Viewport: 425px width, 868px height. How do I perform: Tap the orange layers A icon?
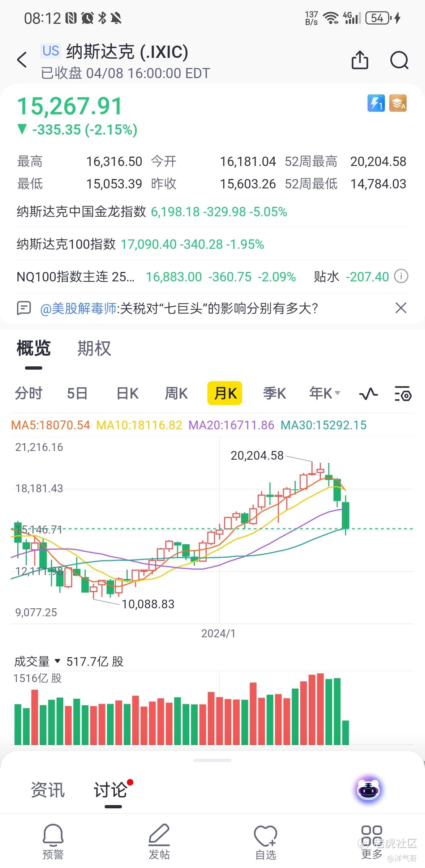[398, 103]
